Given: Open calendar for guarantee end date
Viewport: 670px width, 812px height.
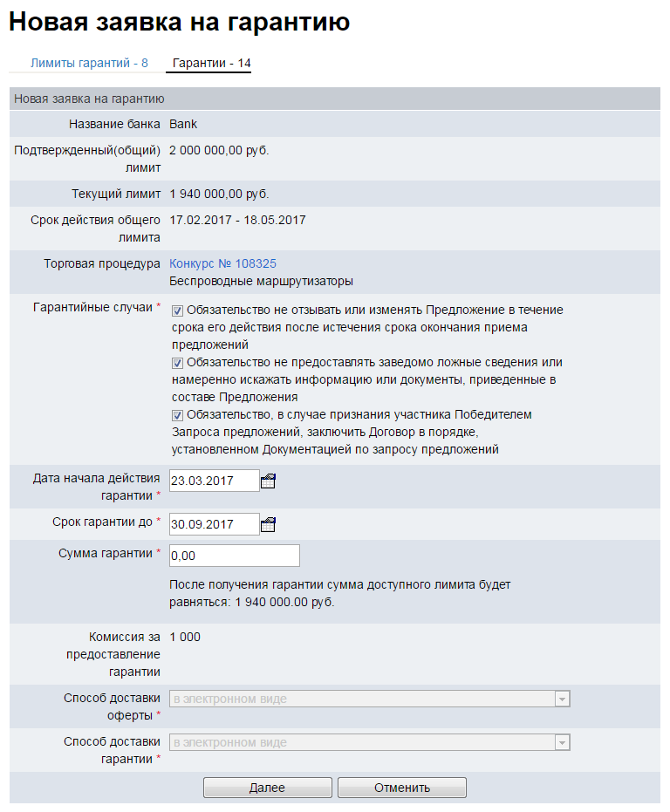Looking at the screenshot, I should click(x=269, y=524).
